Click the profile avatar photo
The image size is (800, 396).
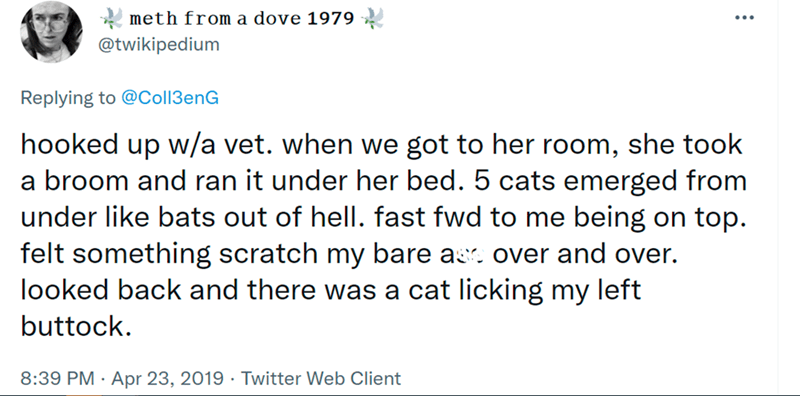(52, 32)
